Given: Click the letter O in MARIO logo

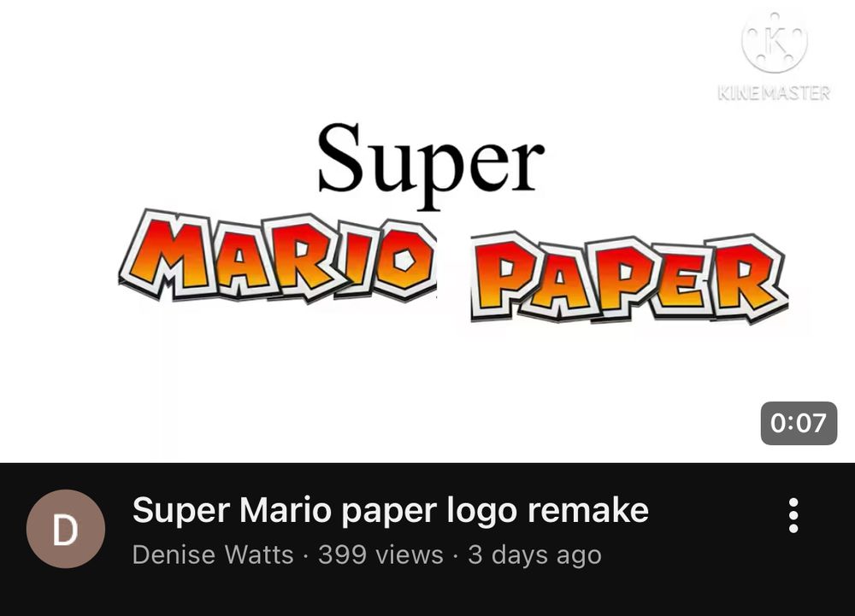Looking at the screenshot, I should point(404,260).
